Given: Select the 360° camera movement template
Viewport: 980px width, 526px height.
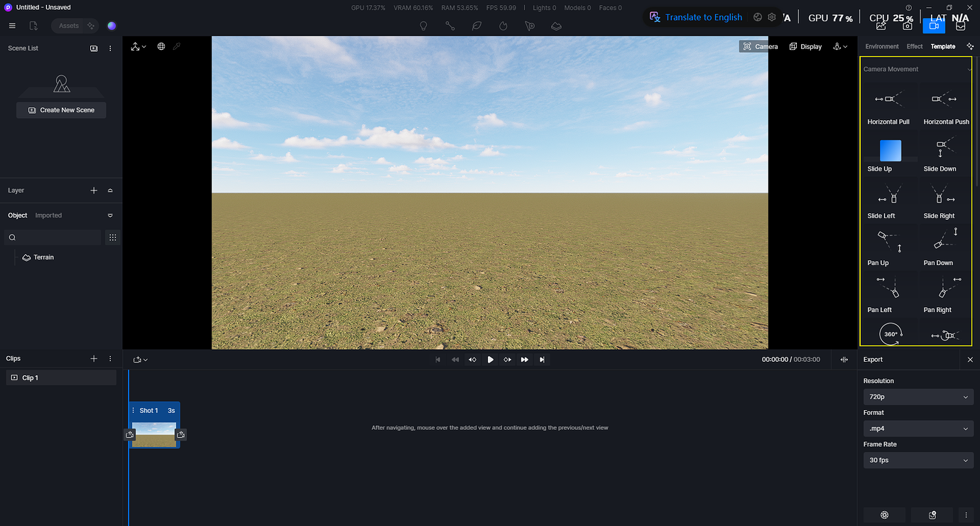Looking at the screenshot, I should click(890, 333).
